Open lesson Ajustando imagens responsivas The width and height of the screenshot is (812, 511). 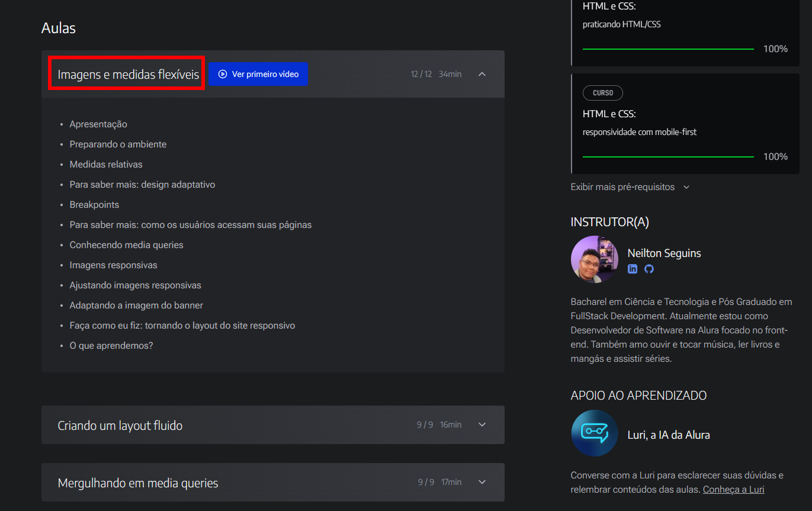135,285
